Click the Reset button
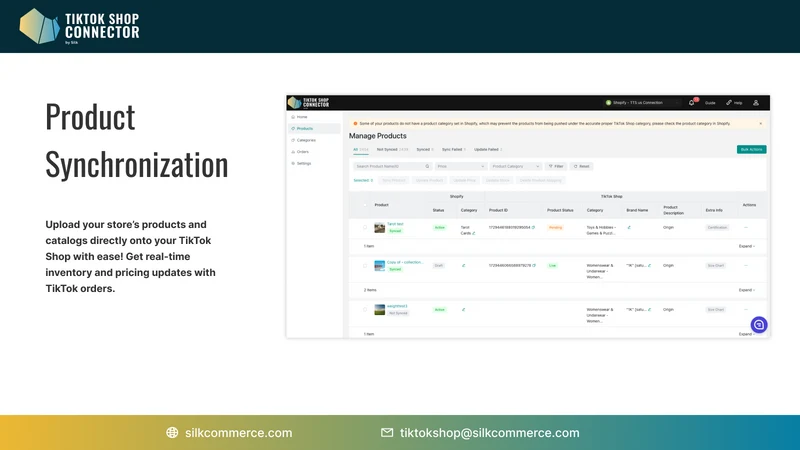The image size is (800, 450). tap(581, 166)
